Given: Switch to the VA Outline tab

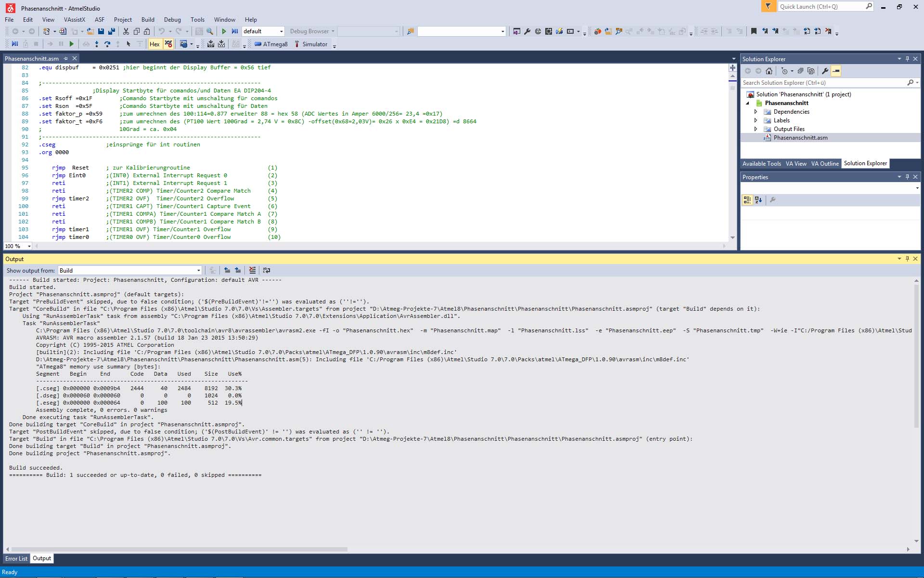Looking at the screenshot, I should [824, 164].
